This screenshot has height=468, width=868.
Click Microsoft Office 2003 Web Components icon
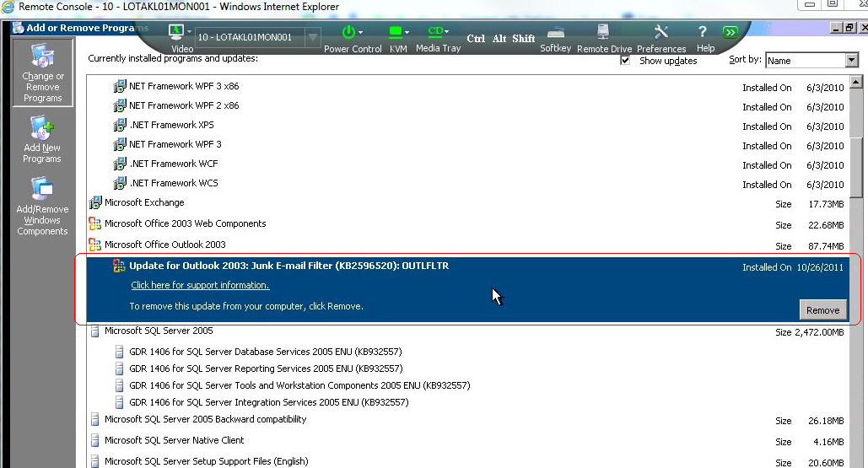95,223
